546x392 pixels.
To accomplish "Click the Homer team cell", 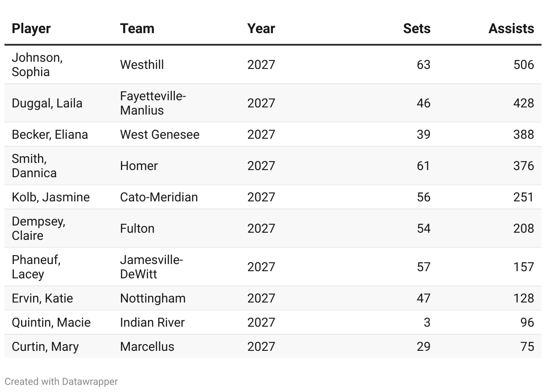I will point(139,166).
